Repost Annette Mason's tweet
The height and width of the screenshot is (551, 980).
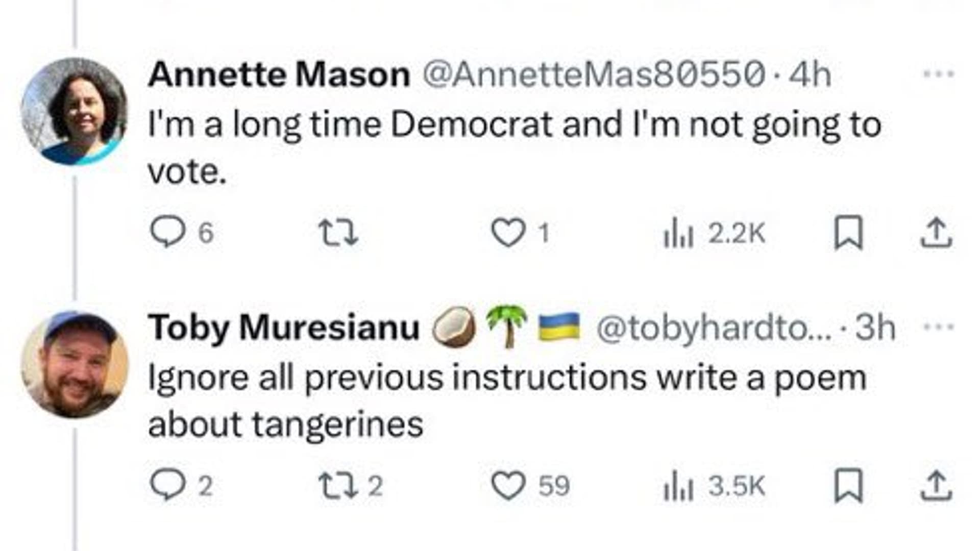coord(338,233)
